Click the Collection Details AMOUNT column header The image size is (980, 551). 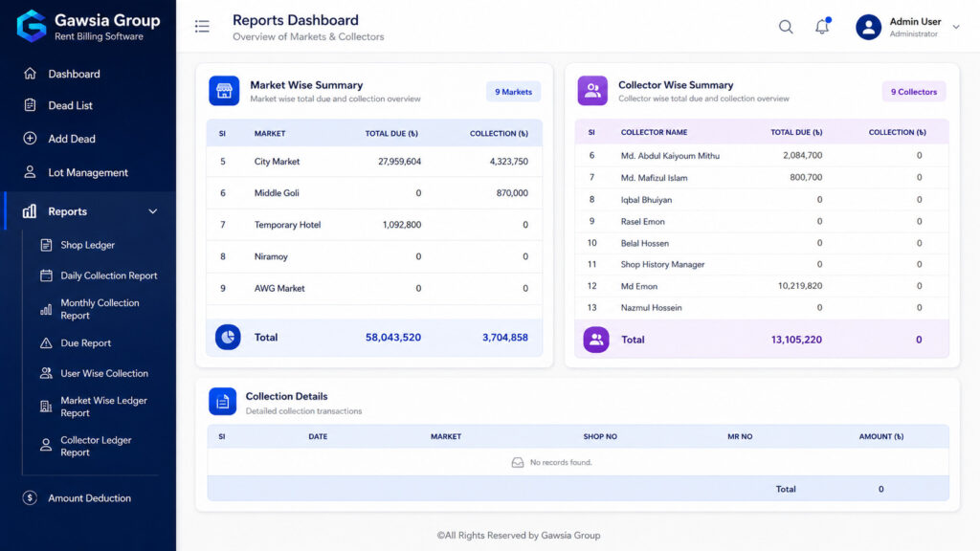[x=880, y=436]
